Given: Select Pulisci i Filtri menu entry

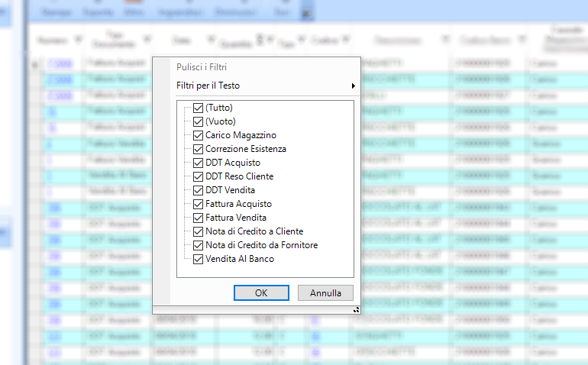Looking at the screenshot, I should click(x=202, y=68).
